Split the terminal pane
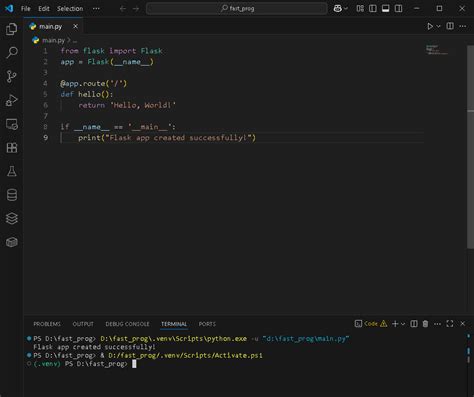This screenshot has height=397, width=474. click(x=414, y=324)
